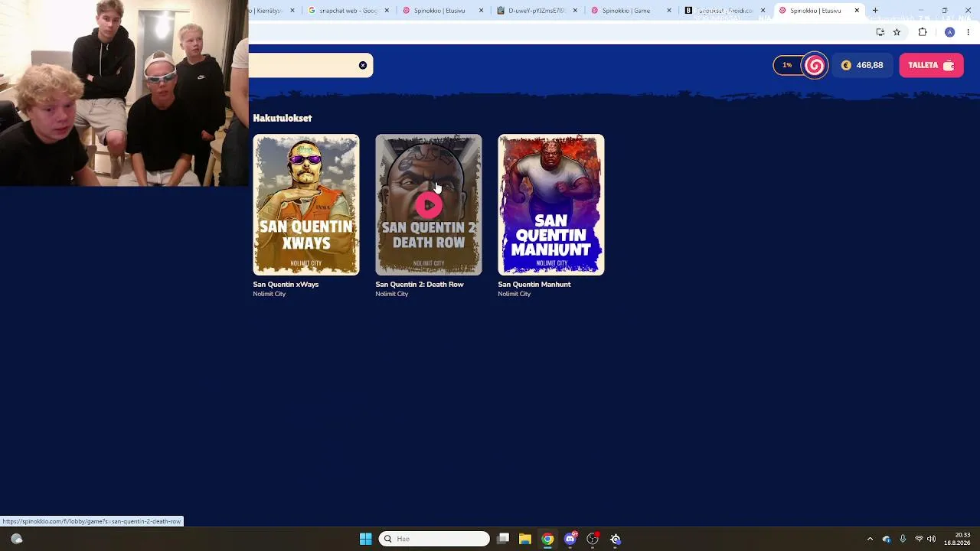Screen dimensions: 980x551
Task: Click the Hakutulokset heading
Action: [x=283, y=118]
